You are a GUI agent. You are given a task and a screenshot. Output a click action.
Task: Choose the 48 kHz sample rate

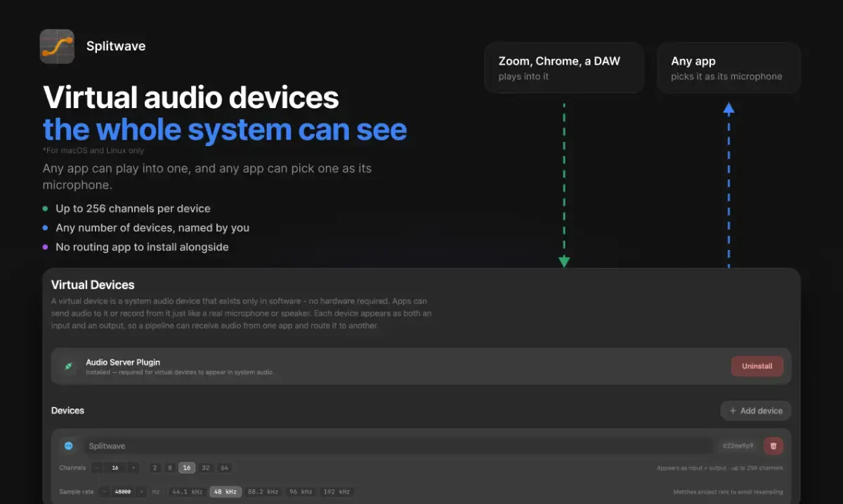[226, 491]
